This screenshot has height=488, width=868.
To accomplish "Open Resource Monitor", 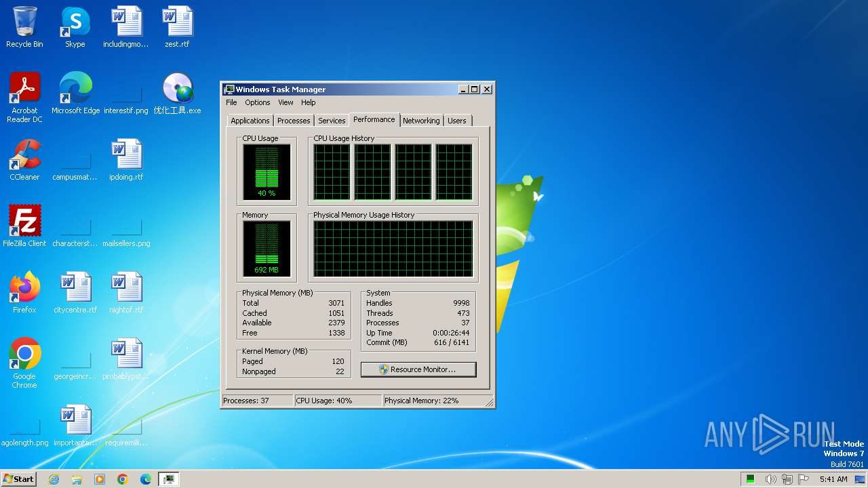I will [x=418, y=369].
